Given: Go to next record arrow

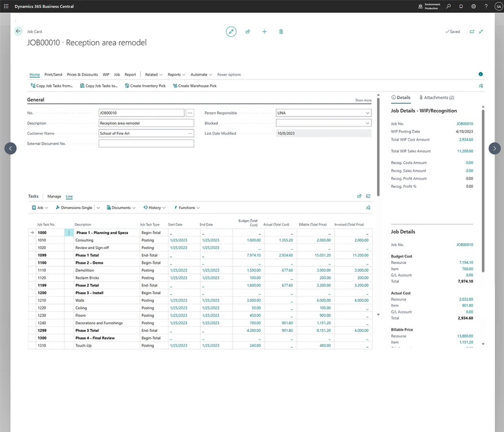Looking at the screenshot, I should pyautogui.click(x=494, y=148).
